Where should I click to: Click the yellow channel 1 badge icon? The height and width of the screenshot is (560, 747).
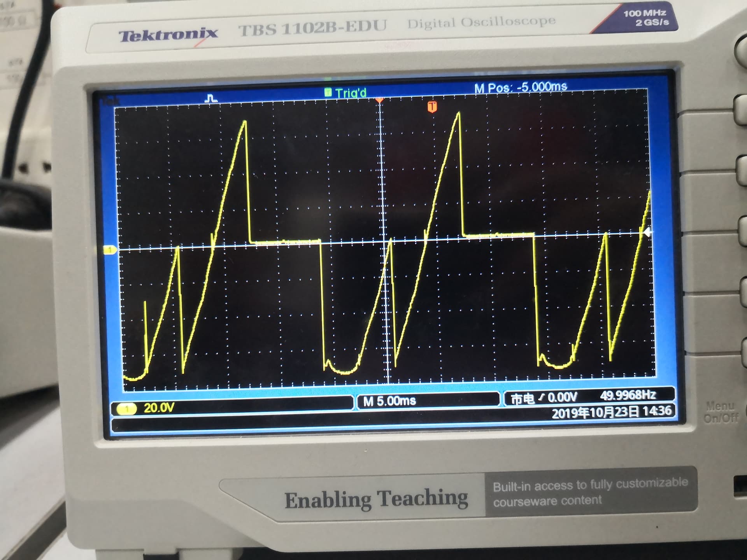[x=126, y=409]
